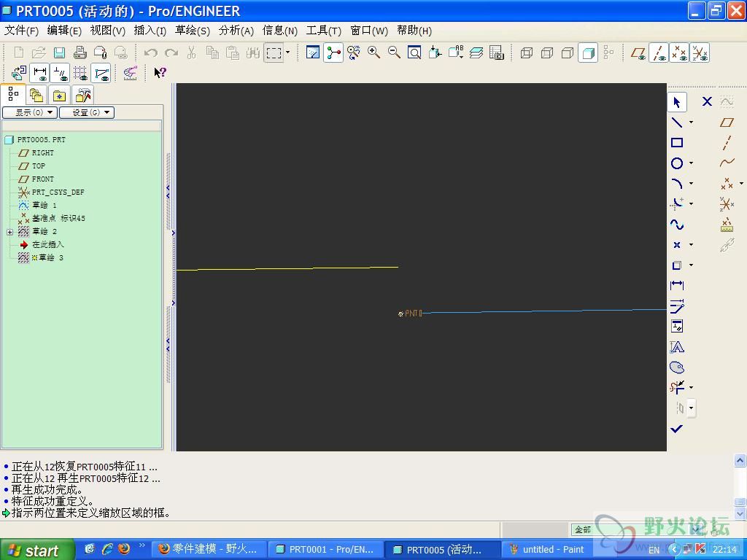Click the Undo icon
The image size is (747, 560).
pyautogui.click(x=150, y=52)
